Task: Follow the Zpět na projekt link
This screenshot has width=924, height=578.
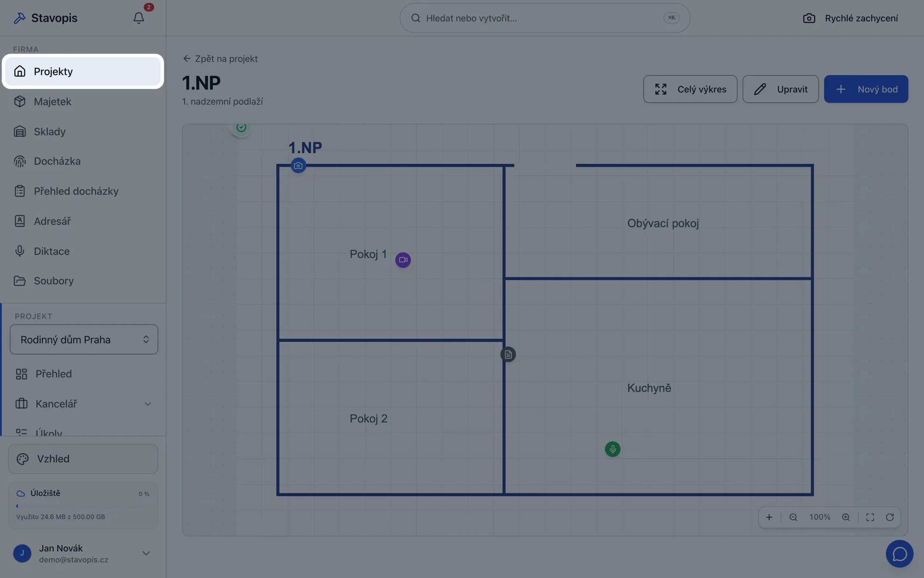Action: [220, 59]
